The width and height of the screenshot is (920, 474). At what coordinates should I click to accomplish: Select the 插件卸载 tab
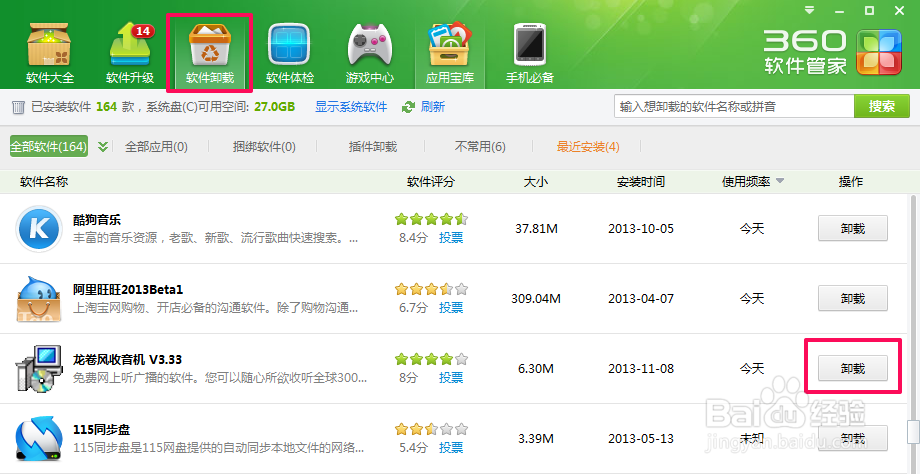click(x=373, y=147)
